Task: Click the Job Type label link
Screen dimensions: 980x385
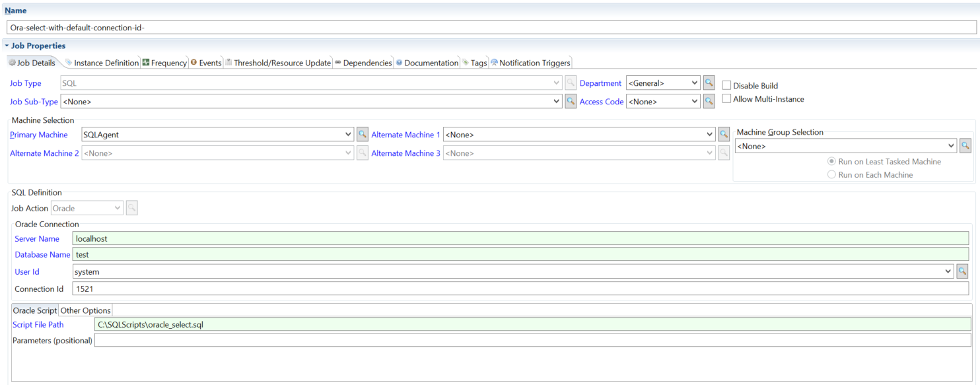Action: pos(26,83)
